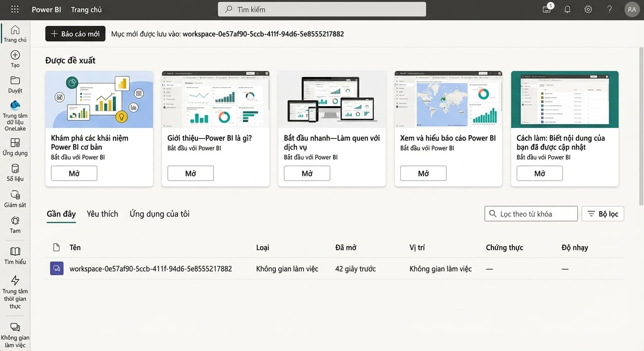644x351 pixels.
Task: Open thumbnail of Cách làm: Biết nội dung card
Action: 565,99
